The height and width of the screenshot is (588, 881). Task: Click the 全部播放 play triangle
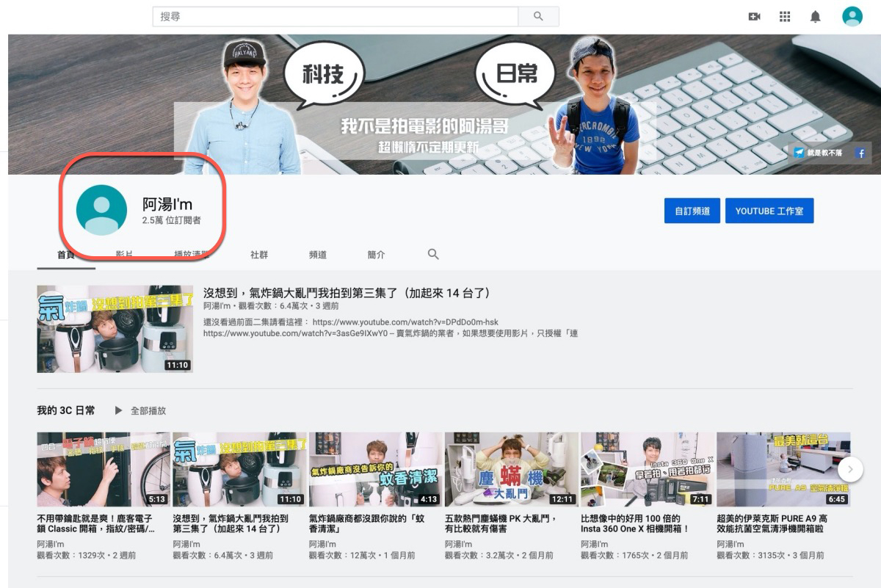[x=117, y=410]
